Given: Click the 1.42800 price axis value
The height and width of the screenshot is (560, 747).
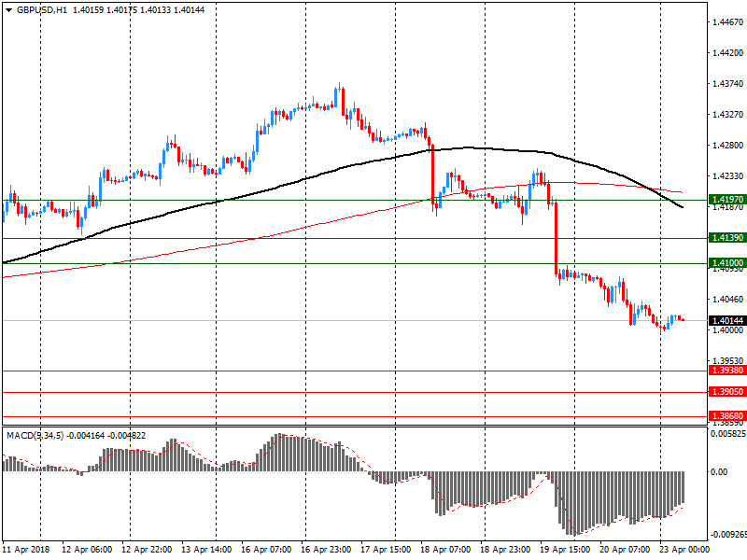Looking at the screenshot, I should pos(727,146).
